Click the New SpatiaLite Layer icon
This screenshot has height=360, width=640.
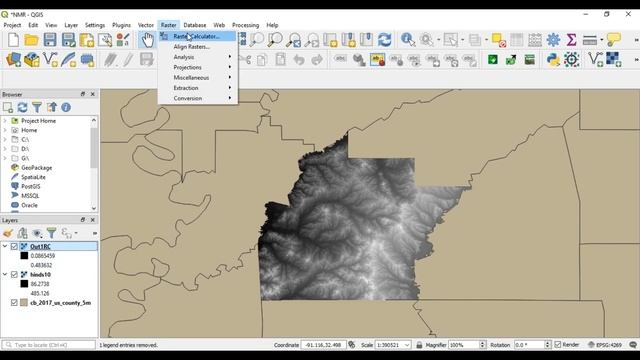69,60
